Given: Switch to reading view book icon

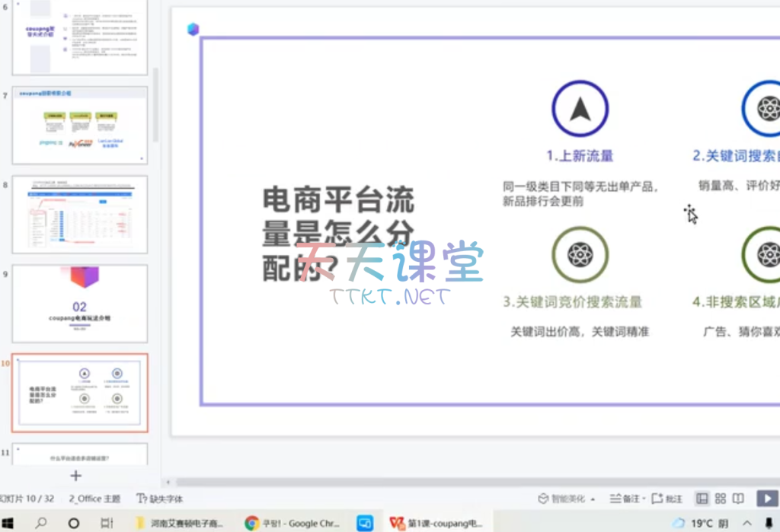Looking at the screenshot, I should 738,499.
